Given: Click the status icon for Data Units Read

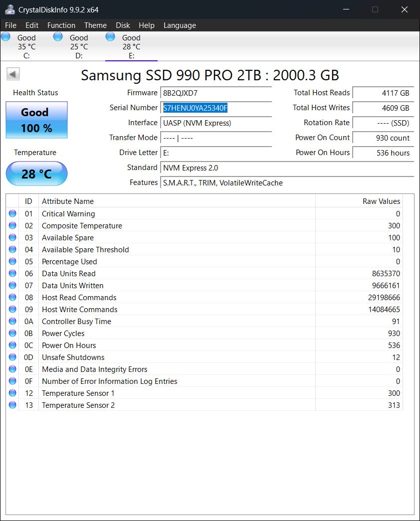Looking at the screenshot, I should pos(12,273).
